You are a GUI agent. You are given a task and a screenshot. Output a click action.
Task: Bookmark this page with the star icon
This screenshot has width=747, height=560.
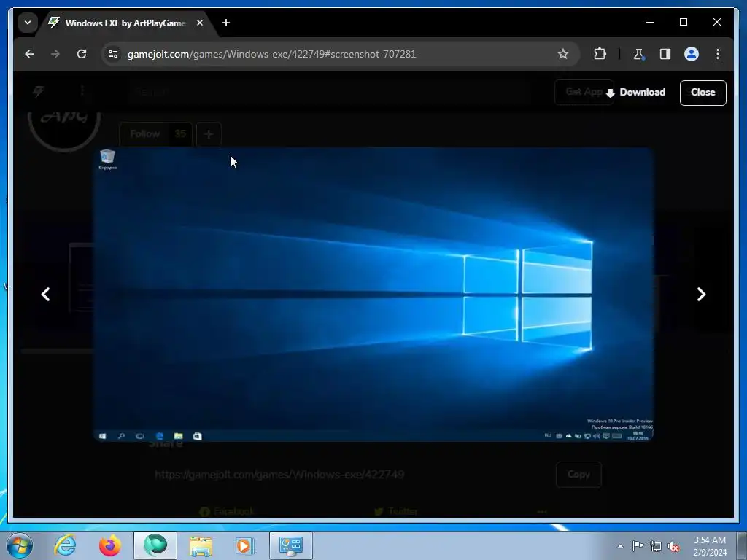click(x=563, y=54)
